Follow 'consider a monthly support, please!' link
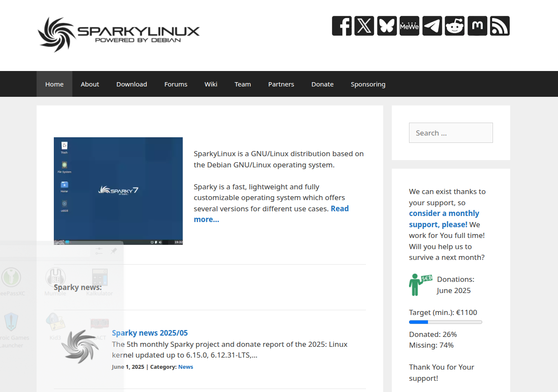This screenshot has height=392, width=558. coord(444,219)
